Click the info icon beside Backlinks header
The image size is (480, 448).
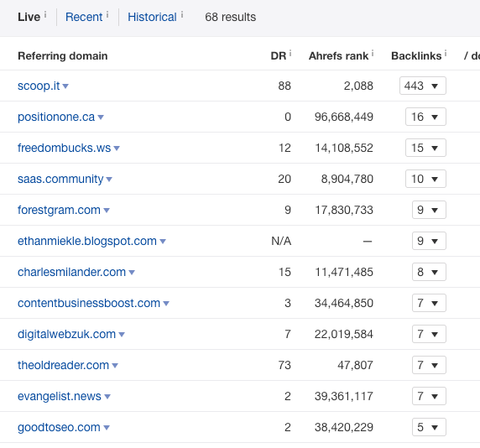coord(446,54)
